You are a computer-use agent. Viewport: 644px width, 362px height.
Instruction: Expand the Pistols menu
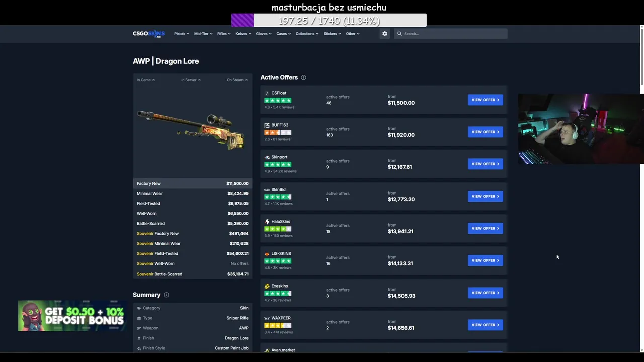pyautogui.click(x=182, y=34)
